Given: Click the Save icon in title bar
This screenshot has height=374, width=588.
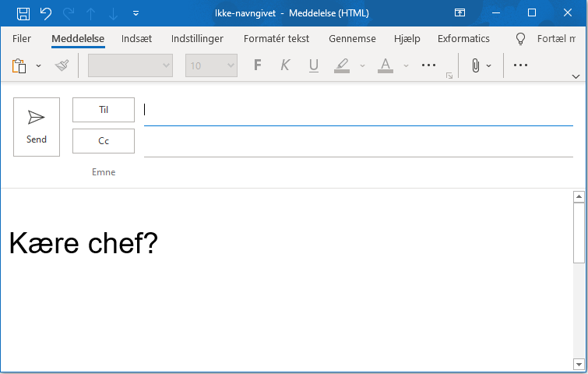Looking at the screenshot, I should pos(23,13).
